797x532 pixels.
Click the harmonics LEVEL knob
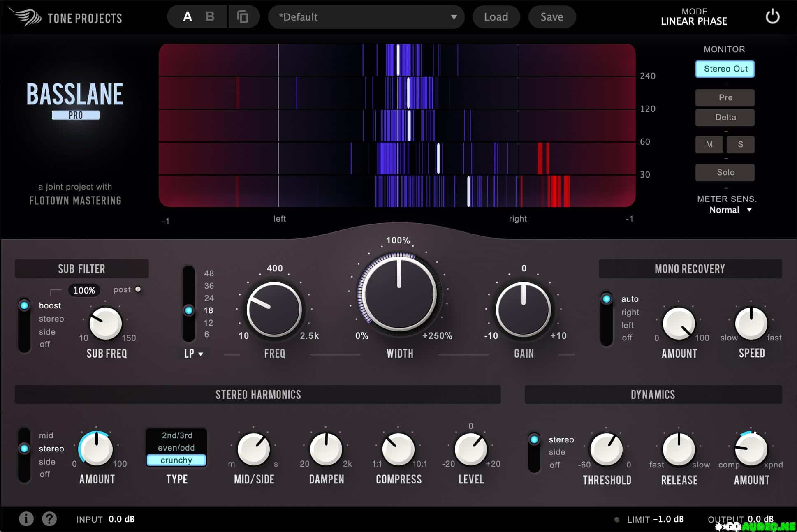471,449
